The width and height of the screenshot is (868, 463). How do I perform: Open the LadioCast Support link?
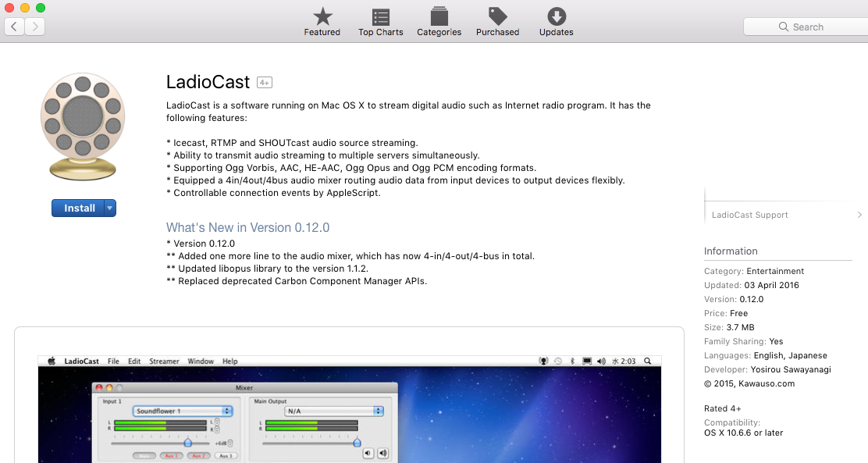[749, 215]
